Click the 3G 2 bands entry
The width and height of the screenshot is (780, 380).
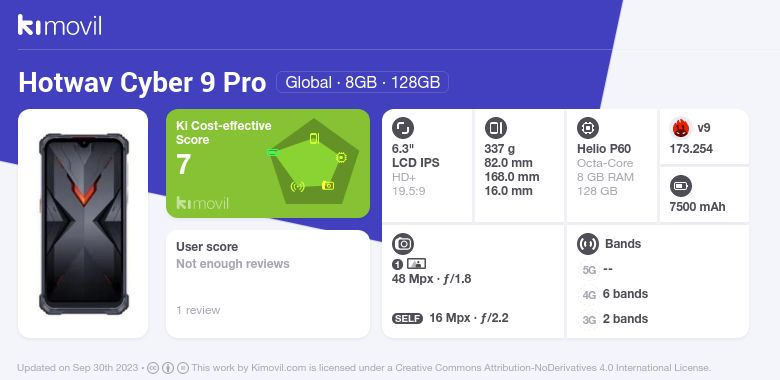[614, 319]
